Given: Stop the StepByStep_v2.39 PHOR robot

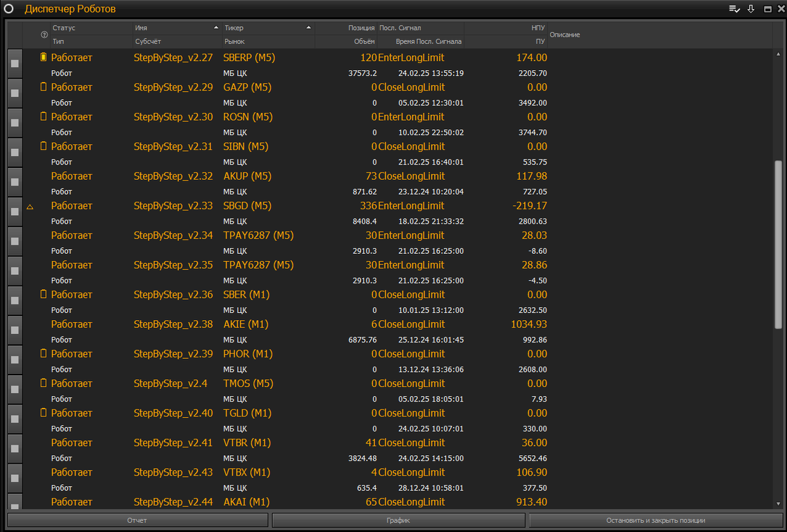Looking at the screenshot, I should 14,360.
